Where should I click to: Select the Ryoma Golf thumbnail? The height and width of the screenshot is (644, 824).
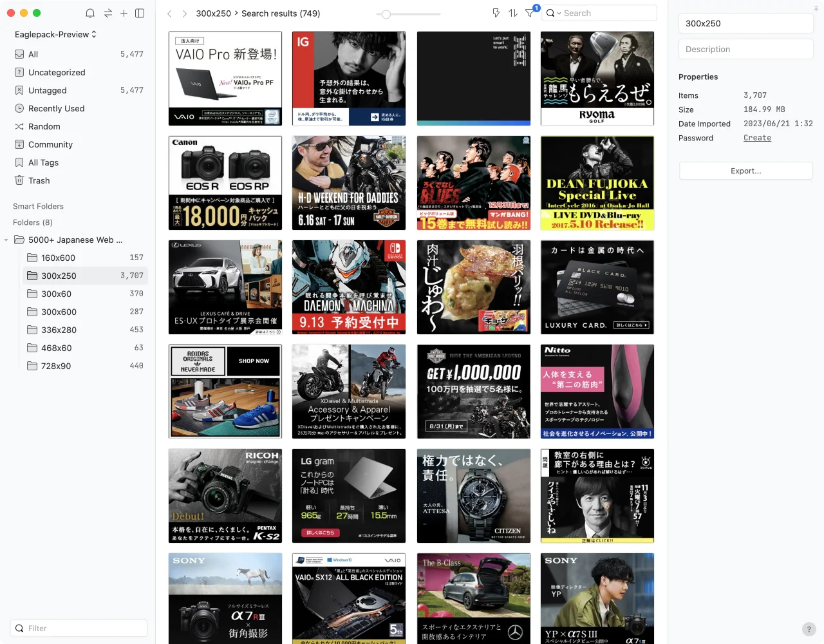597,79
